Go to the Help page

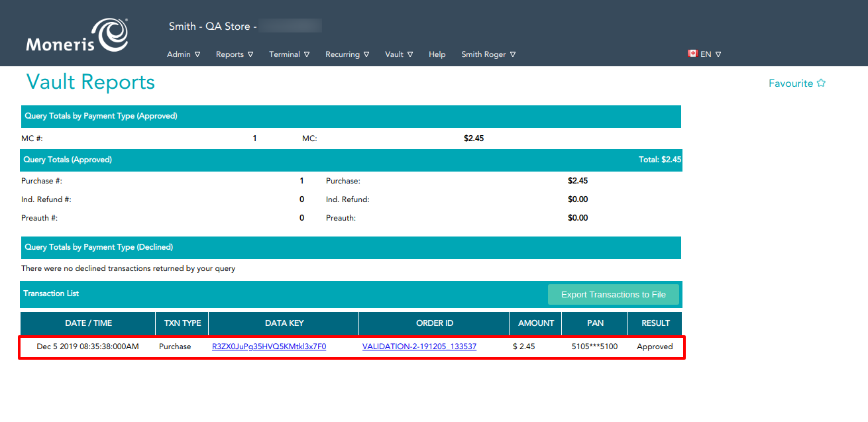click(437, 54)
